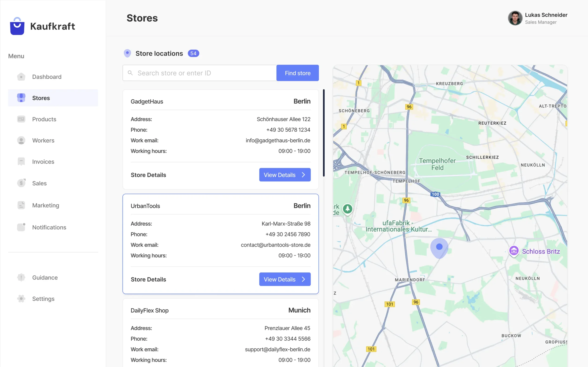Click the search magnifier in the store search bar
Viewport: 588px width, 367px height.
(x=130, y=73)
